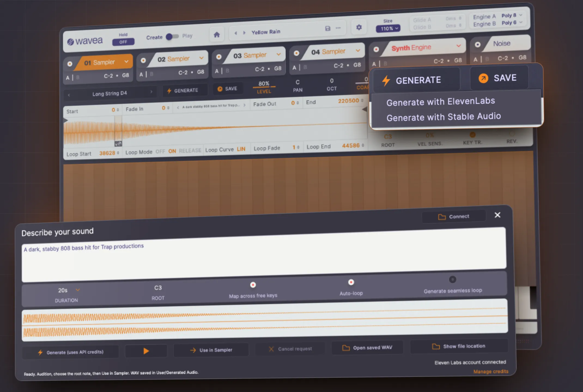Viewport: 583px width, 392px height.
Task: Go to next preset arrow
Action: pyautogui.click(x=244, y=33)
